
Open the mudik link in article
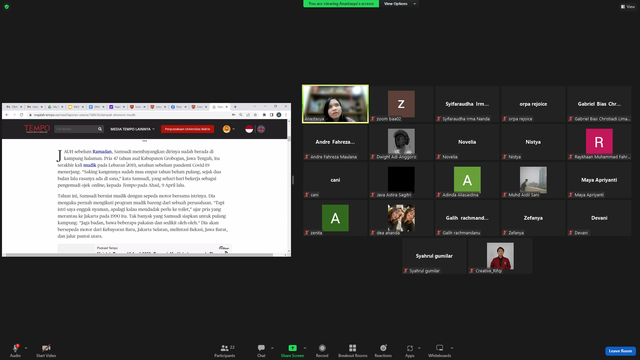click(89, 165)
